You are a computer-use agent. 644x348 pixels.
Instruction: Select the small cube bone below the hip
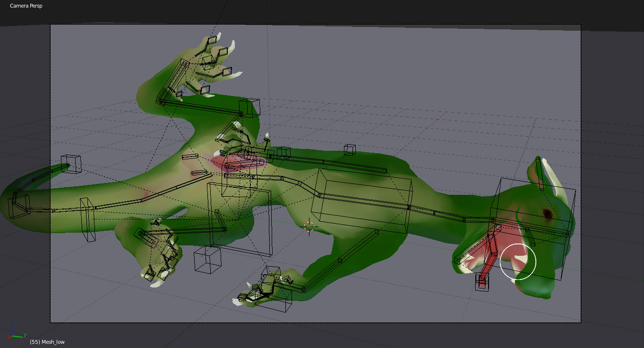pos(207,260)
